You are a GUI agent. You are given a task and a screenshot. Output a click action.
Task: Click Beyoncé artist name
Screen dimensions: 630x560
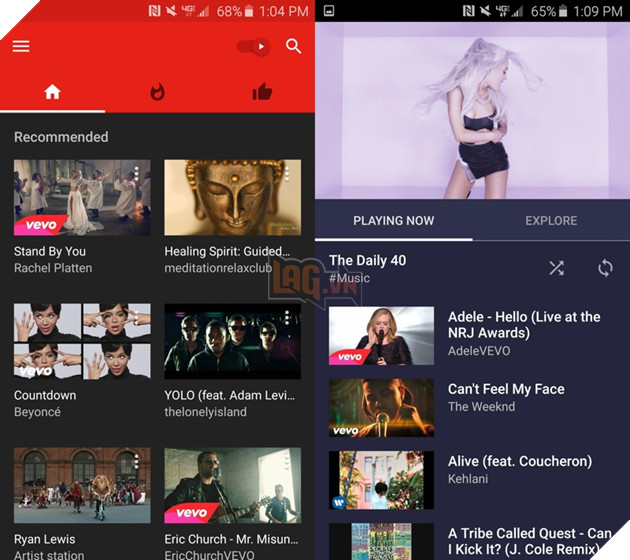pyautogui.click(x=37, y=412)
